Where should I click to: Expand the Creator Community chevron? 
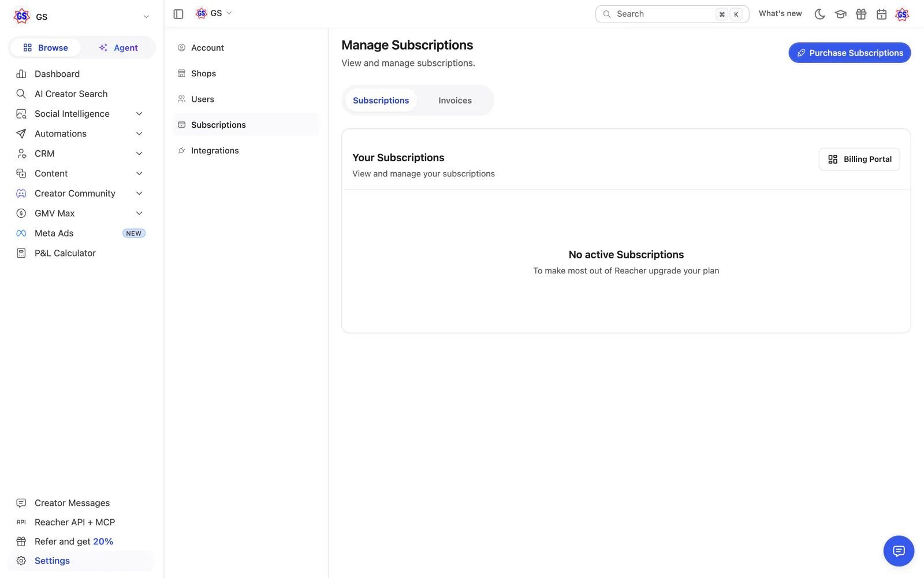click(x=139, y=194)
